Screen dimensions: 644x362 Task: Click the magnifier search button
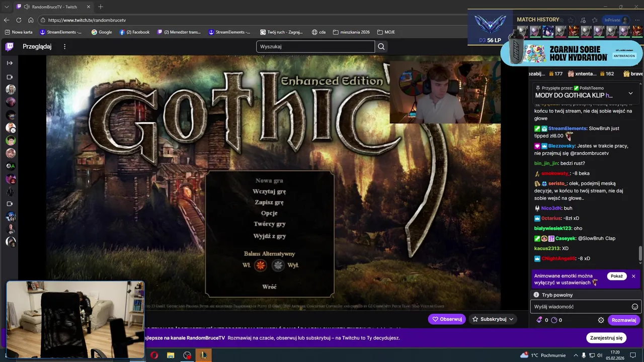click(x=381, y=47)
